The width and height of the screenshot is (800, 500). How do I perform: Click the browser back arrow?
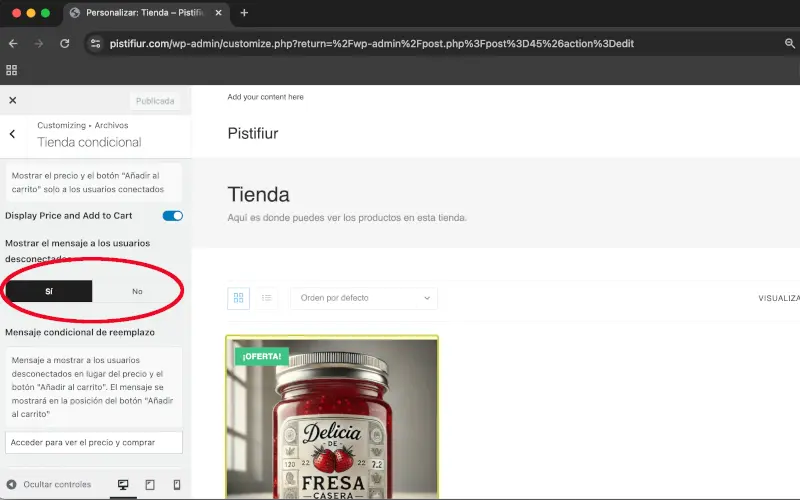click(13, 44)
